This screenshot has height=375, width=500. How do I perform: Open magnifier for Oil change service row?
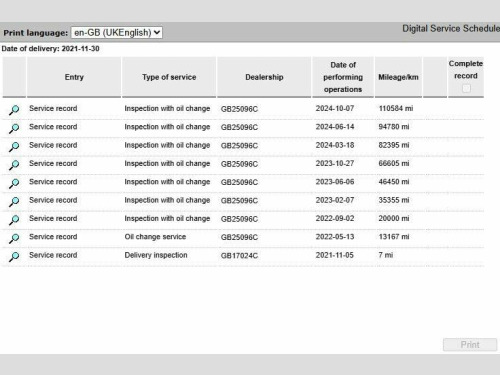click(x=14, y=238)
